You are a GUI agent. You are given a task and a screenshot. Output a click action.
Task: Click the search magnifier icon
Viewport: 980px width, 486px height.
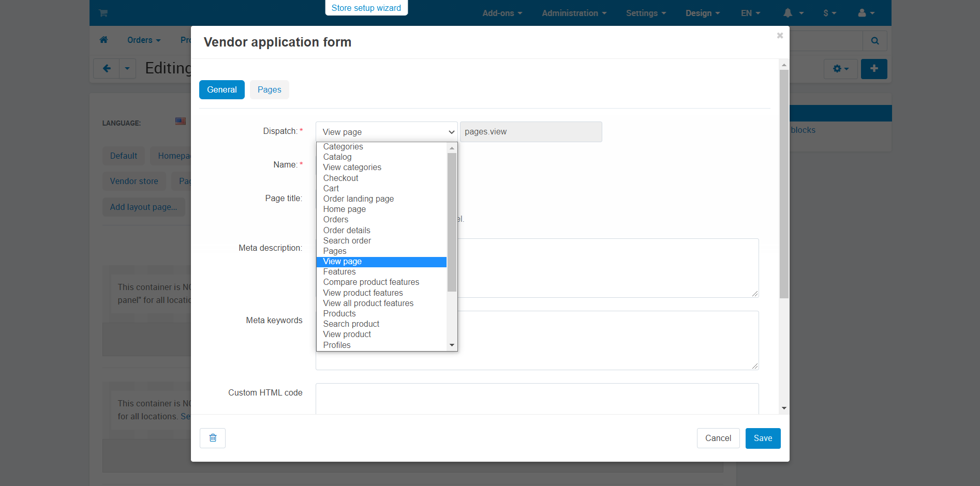pyautogui.click(x=875, y=41)
